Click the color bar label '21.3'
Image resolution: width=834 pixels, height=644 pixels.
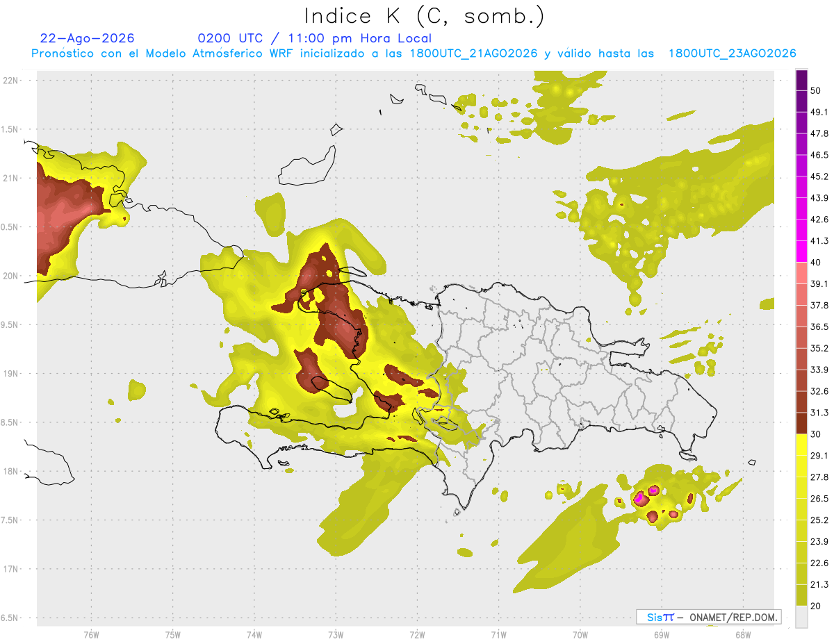819,585
